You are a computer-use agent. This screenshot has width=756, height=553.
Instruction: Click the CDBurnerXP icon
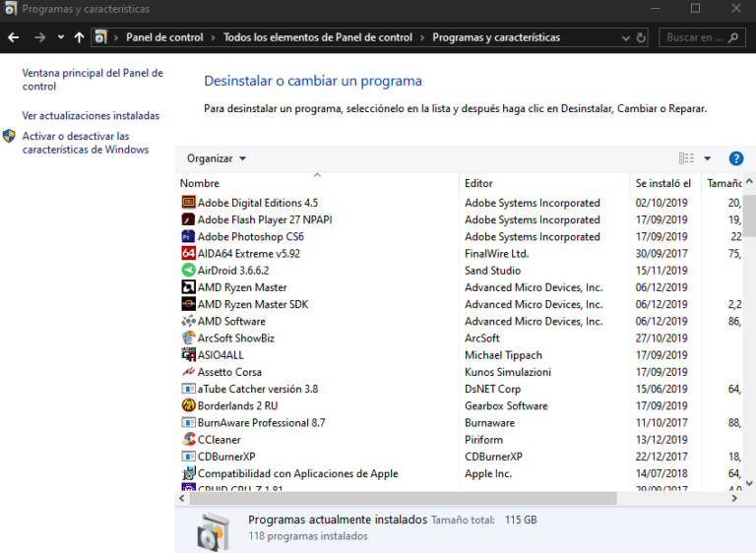188,457
